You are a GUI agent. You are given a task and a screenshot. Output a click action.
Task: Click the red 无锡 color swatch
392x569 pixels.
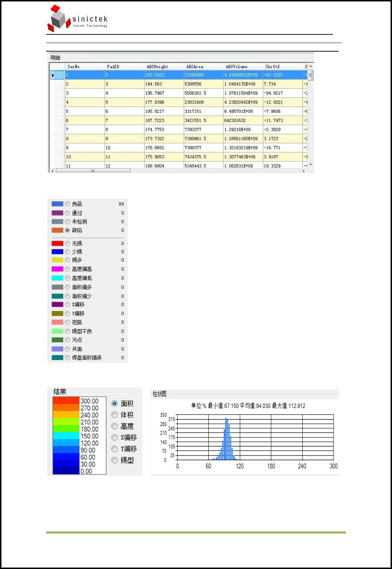pyautogui.click(x=57, y=243)
